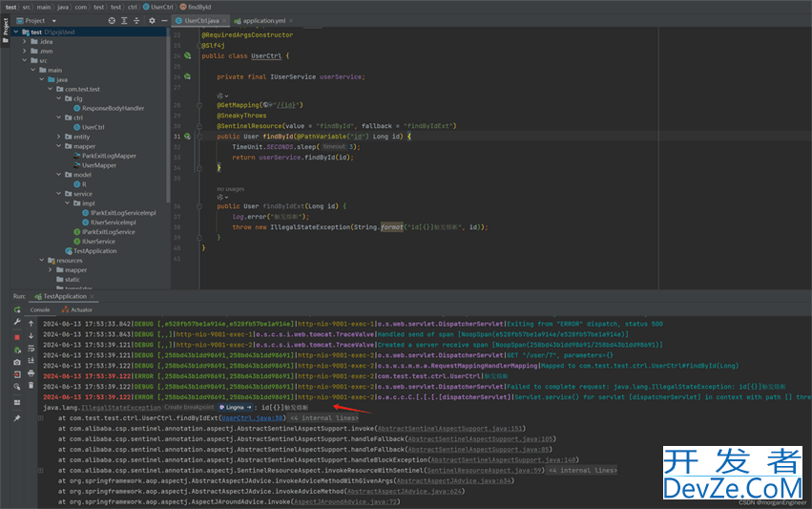The width and height of the screenshot is (812, 509).
Task: Expand the .idea folder
Action: click(25, 41)
